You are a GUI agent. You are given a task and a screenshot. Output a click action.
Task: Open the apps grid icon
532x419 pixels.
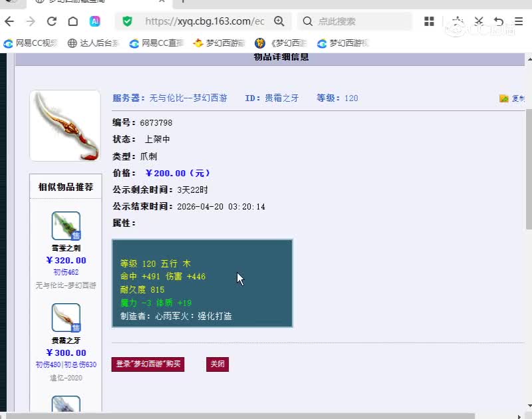pos(429,21)
